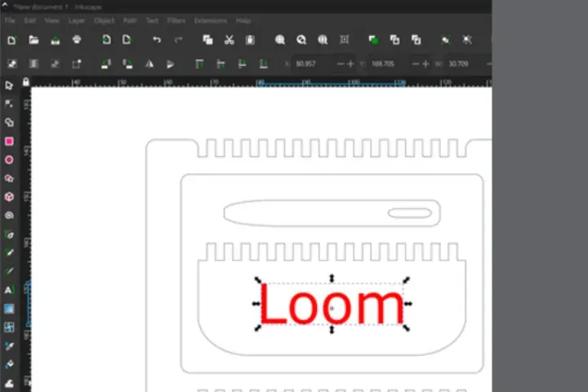Open the Filters menu

[x=176, y=20]
